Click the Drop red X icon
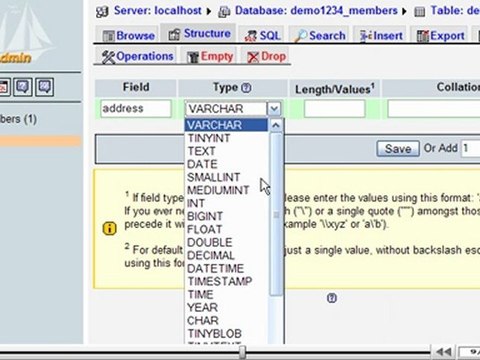 (x=253, y=57)
